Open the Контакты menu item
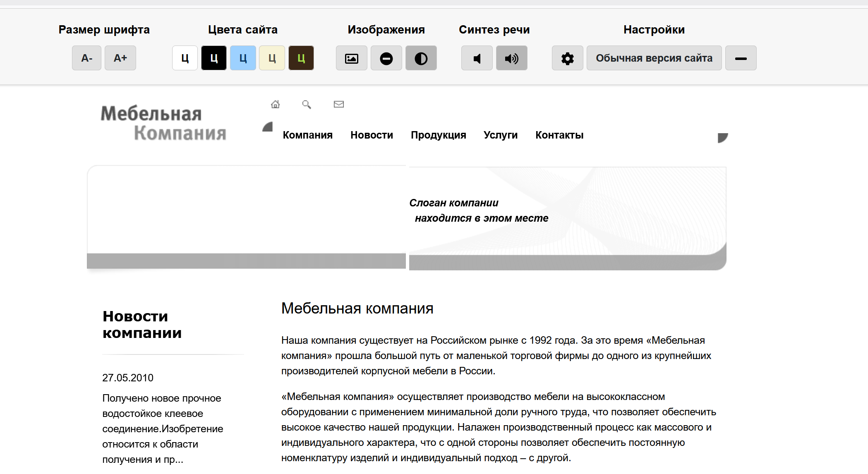 (559, 135)
